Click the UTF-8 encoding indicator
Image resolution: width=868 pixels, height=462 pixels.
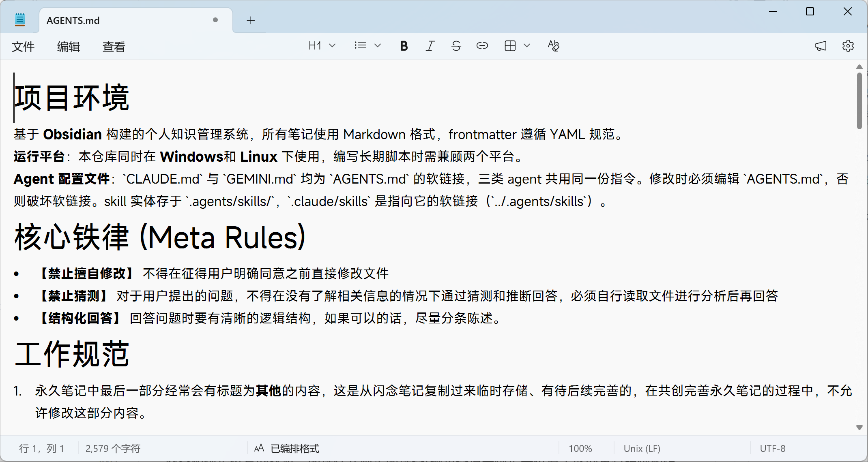[x=773, y=448]
